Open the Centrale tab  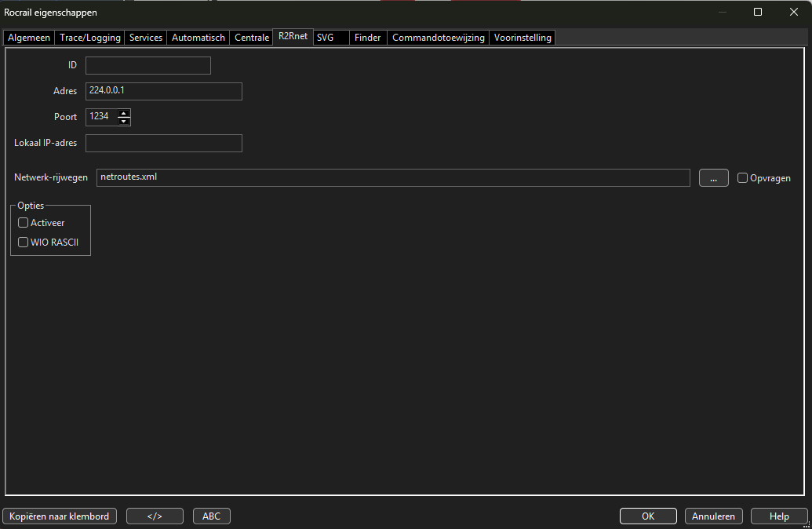click(x=252, y=38)
